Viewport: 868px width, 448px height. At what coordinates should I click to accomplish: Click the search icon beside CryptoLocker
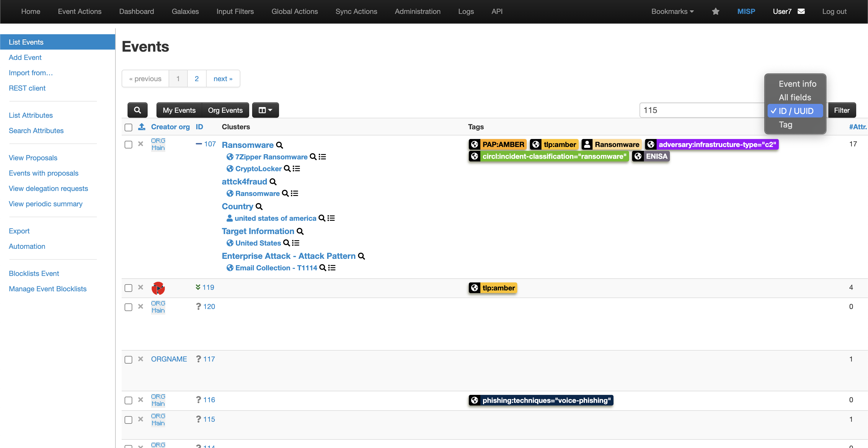click(287, 169)
